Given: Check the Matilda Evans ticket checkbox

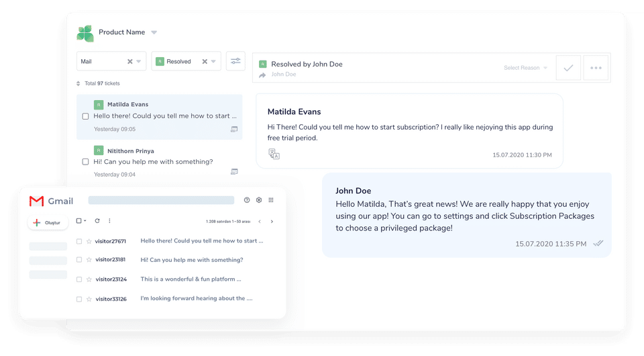Looking at the screenshot, I should [x=85, y=116].
